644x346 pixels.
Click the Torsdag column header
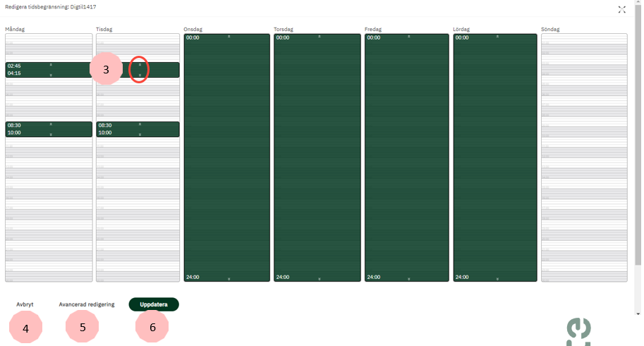(x=284, y=29)
